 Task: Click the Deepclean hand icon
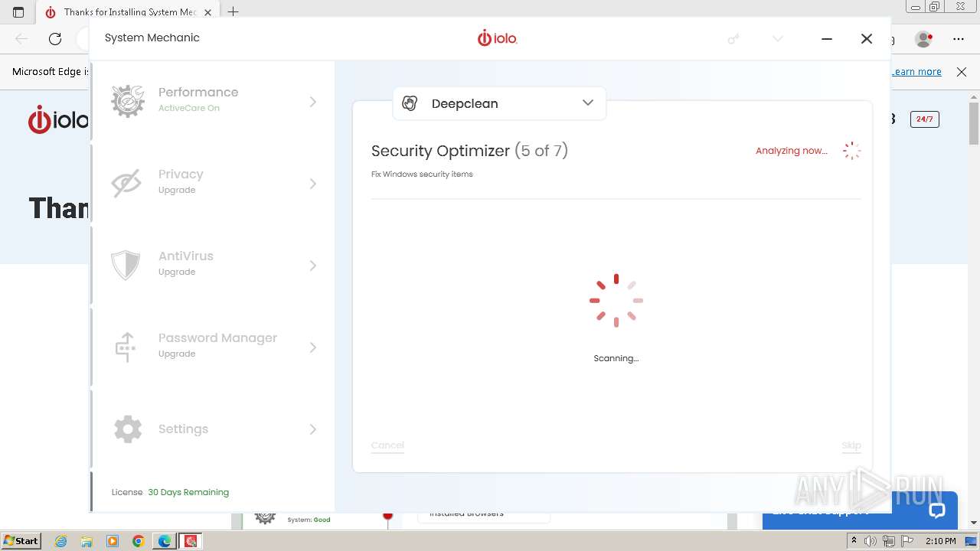click(x=410, y=103)
